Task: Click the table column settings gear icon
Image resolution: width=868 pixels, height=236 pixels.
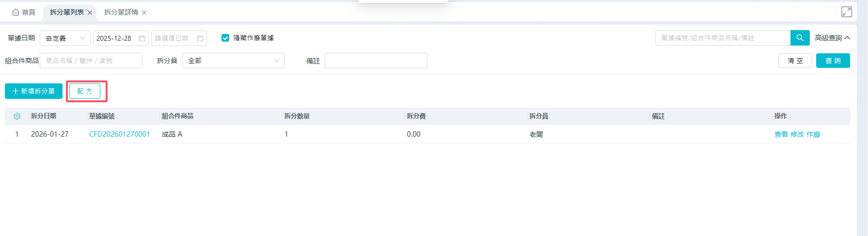Action: pyautogui.click(x=17, y=116)
